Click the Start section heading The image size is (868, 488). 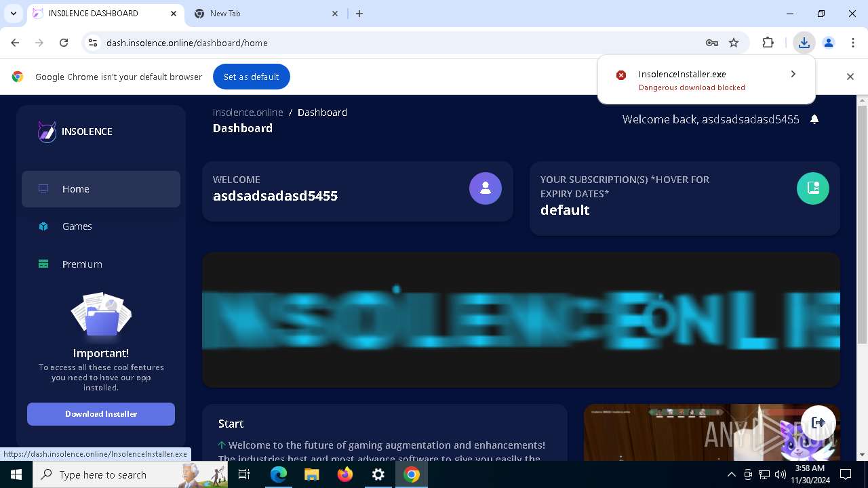click(231, 424)
